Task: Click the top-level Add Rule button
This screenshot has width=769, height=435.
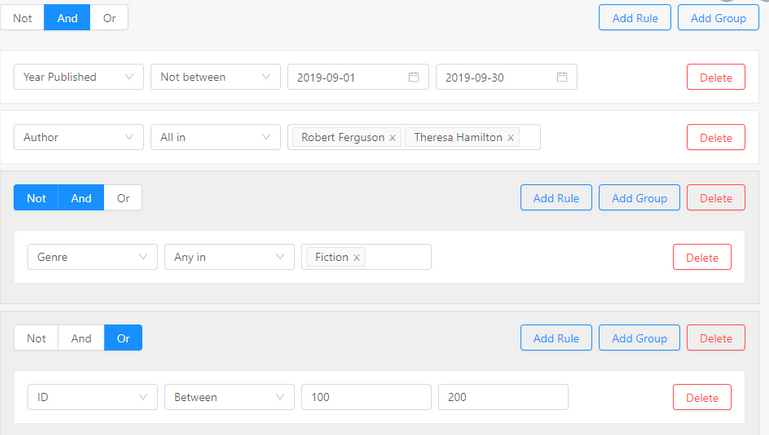Action: (x=634, y=18)
